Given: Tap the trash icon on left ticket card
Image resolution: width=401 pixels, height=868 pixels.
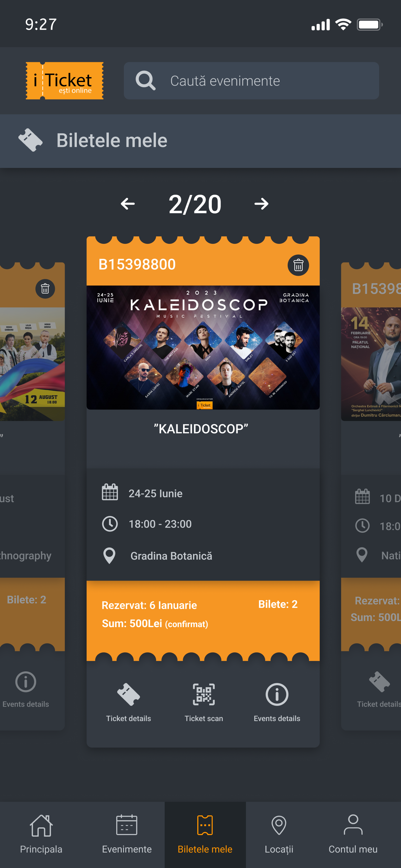Looking at the screenshot, I should coord(45,289).
